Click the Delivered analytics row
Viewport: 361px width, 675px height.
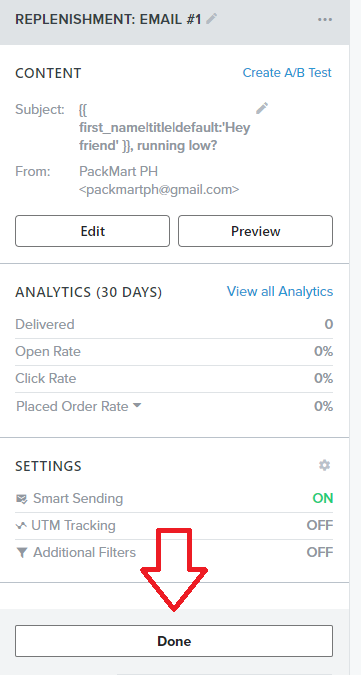click(174, 325)
